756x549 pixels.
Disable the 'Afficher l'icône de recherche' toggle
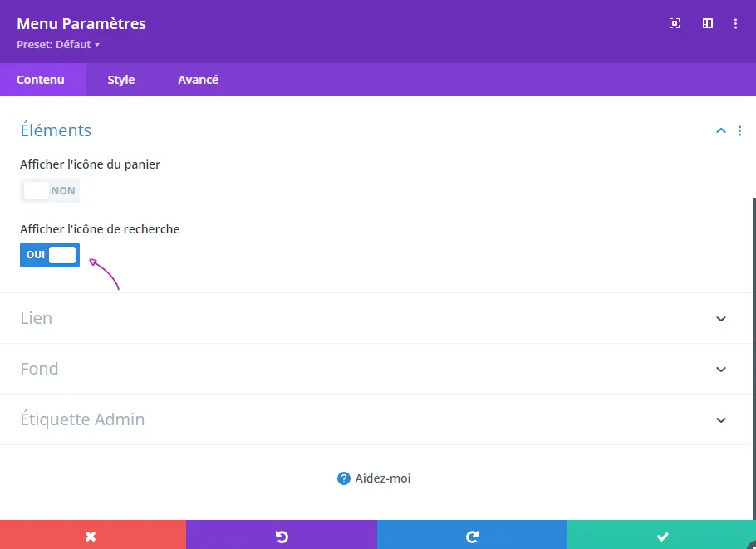[x=50, y=255]
